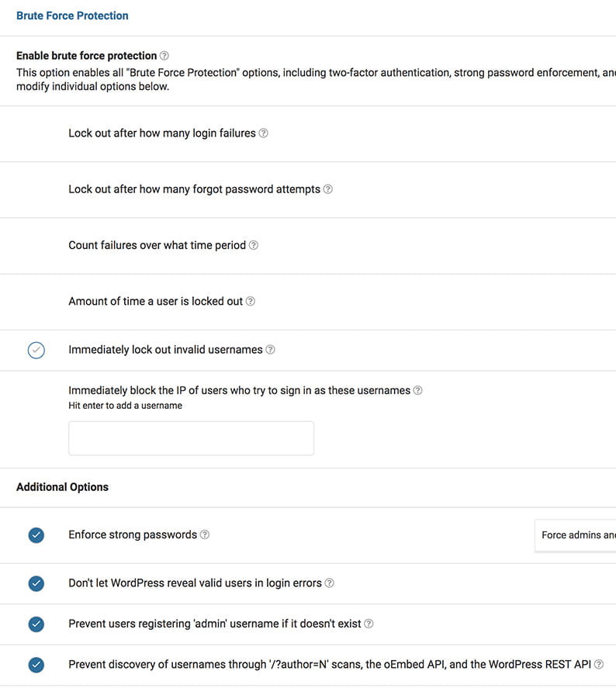The width and height of the screenshot is (616, 688).
Task: Open help for amount of time locked out
Action: 251,301
